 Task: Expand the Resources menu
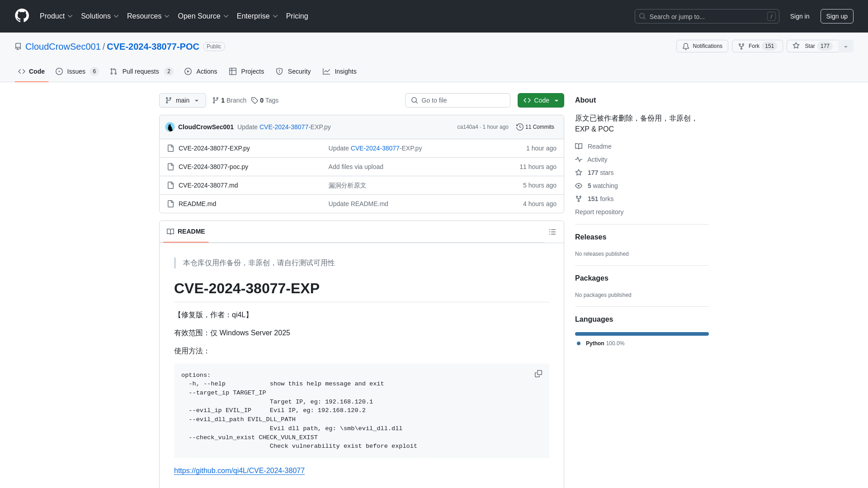(148, 16)
